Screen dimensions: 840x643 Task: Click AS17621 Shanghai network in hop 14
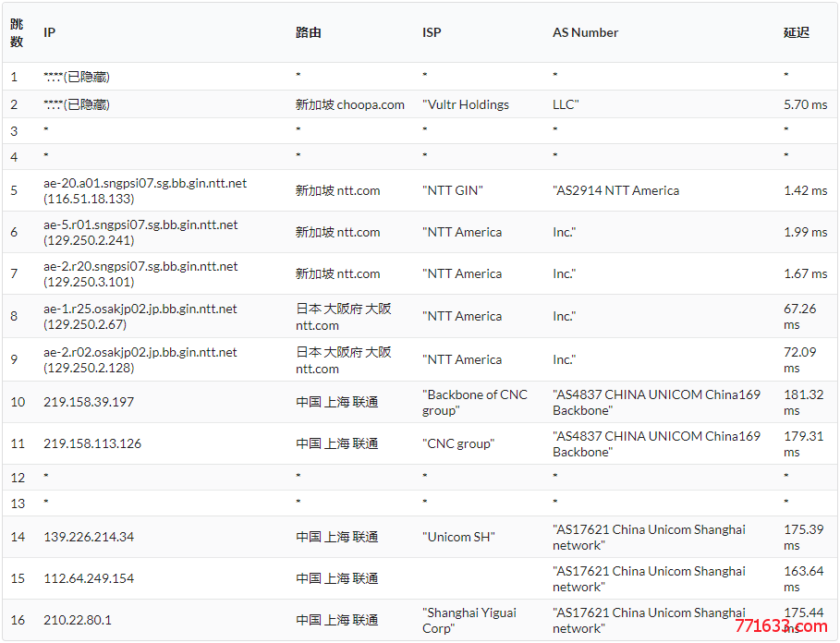pyautogui.click(x=649, y=537)
